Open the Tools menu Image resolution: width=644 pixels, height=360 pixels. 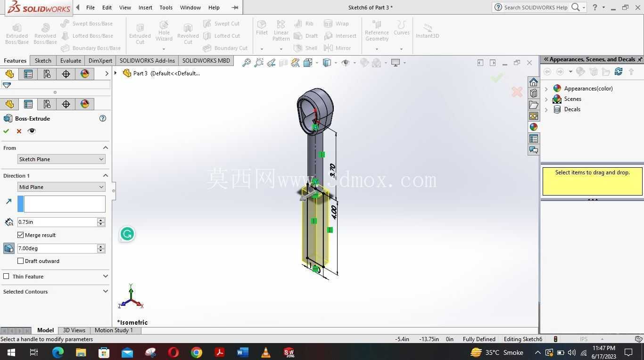click(166, 8)
